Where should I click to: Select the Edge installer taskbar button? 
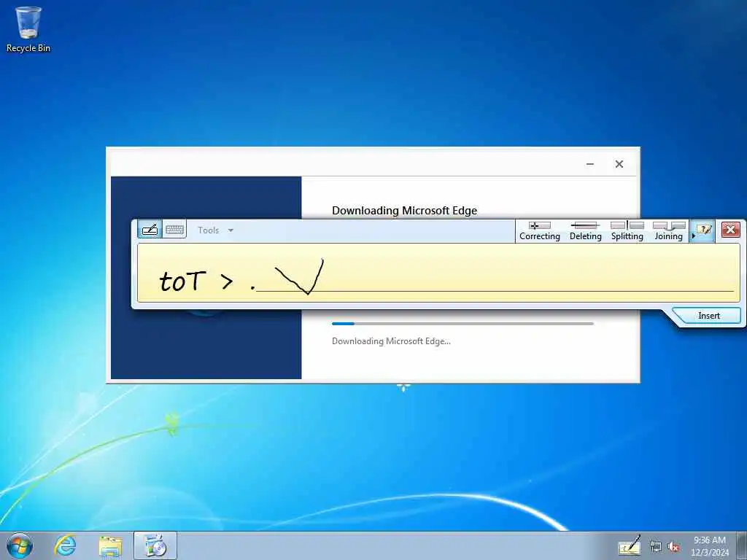(x=155, y=545)
